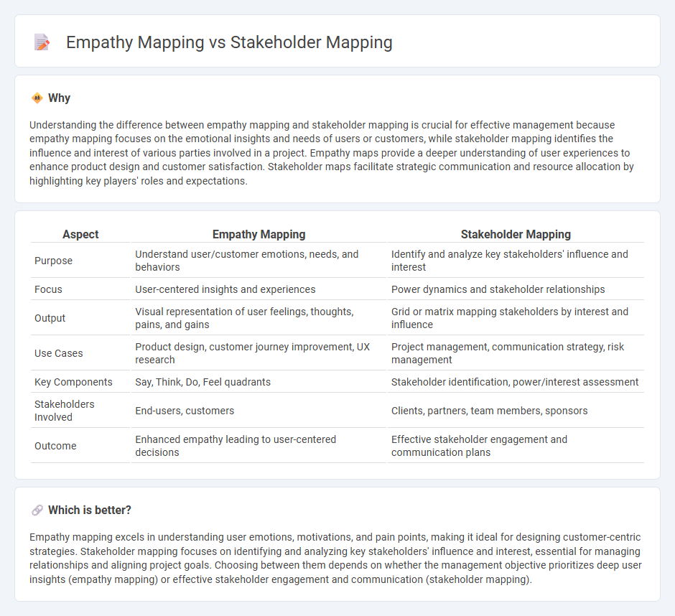The height and width of the screenshot is (616, 675).
Task: Click 'Identify and analyze key stakeholders' influence' cell
Action: tap(516, 261)
